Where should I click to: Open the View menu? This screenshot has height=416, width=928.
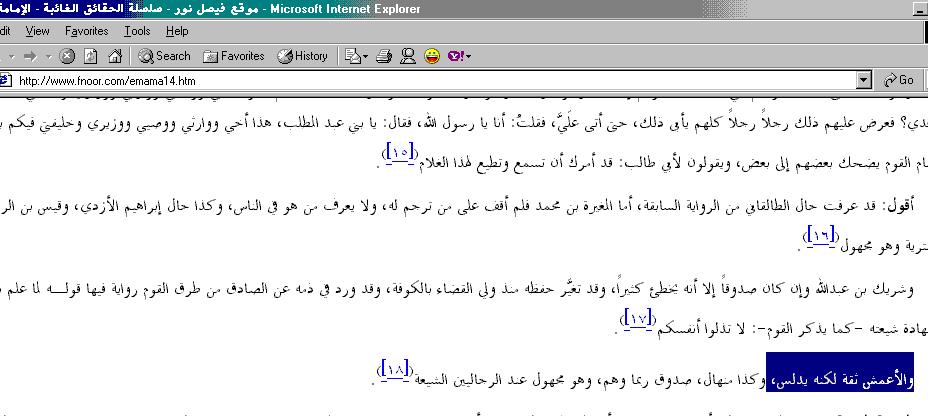point(37,31)
